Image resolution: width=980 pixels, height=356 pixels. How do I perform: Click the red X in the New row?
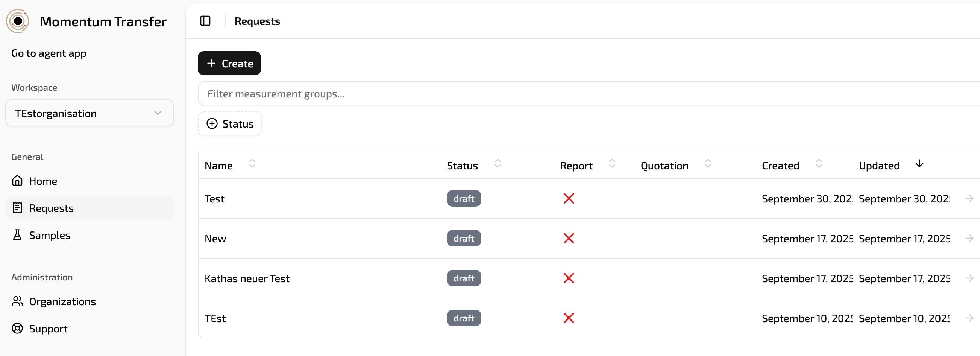pyautogui.click(x=568, y=239)
